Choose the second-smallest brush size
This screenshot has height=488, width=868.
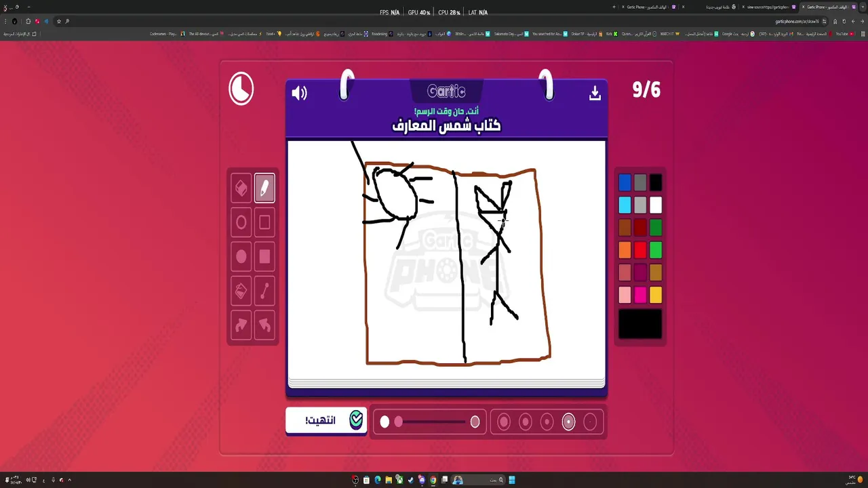(568, 422)
